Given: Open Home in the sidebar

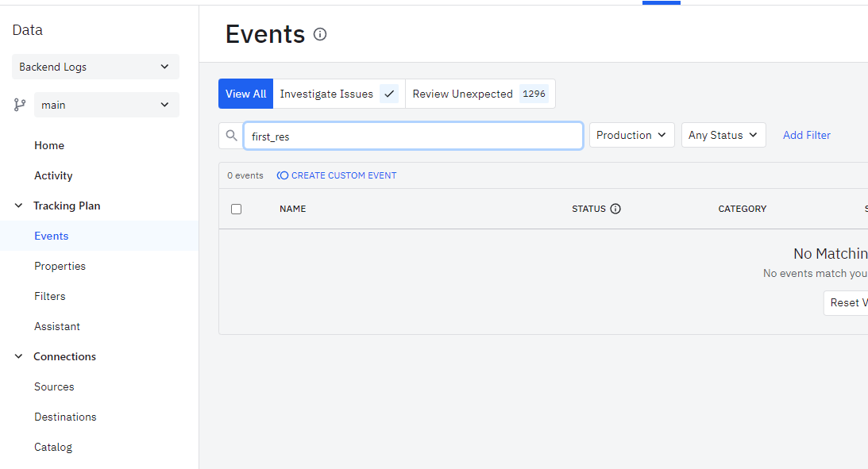Looking at the screenshot, I should [x=49, y=145].
